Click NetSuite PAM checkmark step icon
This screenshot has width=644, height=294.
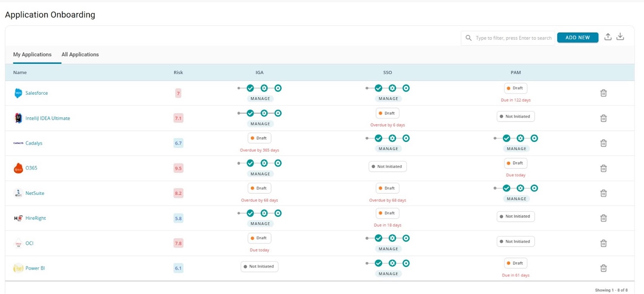tap(507, 188)
